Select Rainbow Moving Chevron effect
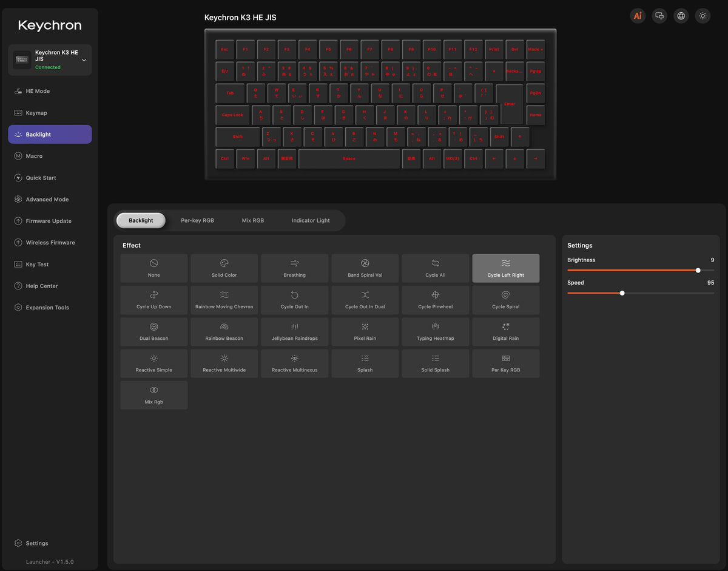728x571 pixels. pyautogui.click(x=224, y=300)
